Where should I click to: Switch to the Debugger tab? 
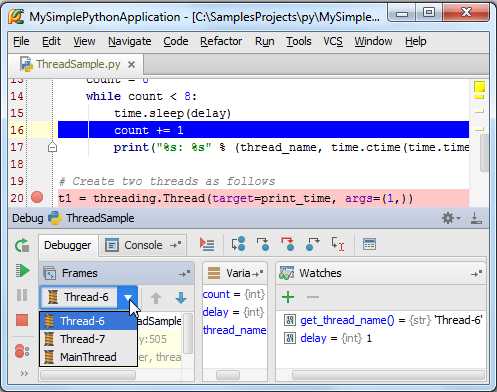point(68,245)
